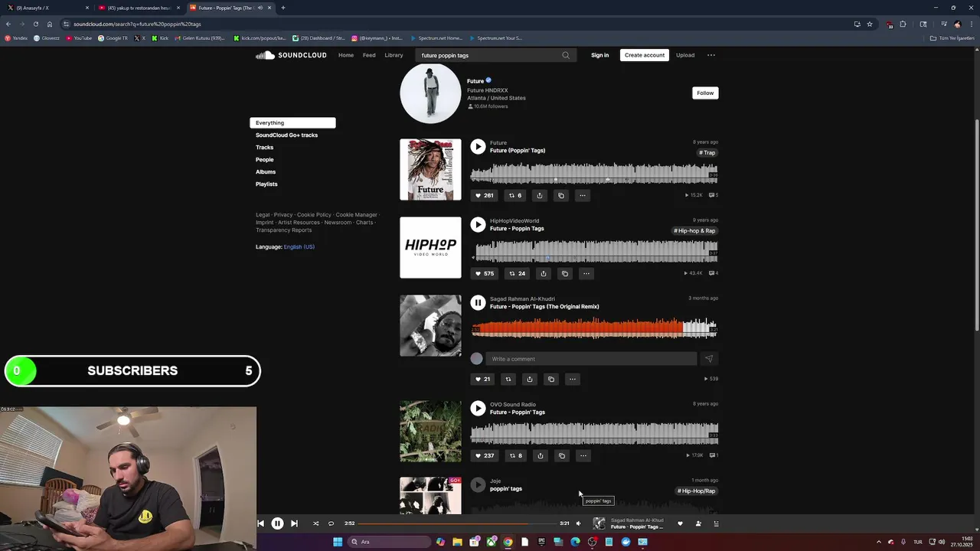980x551 pixels.
Task: Like the Original Remix track with 21 likes
Action: pyautogui.click(x=482, y=379)
